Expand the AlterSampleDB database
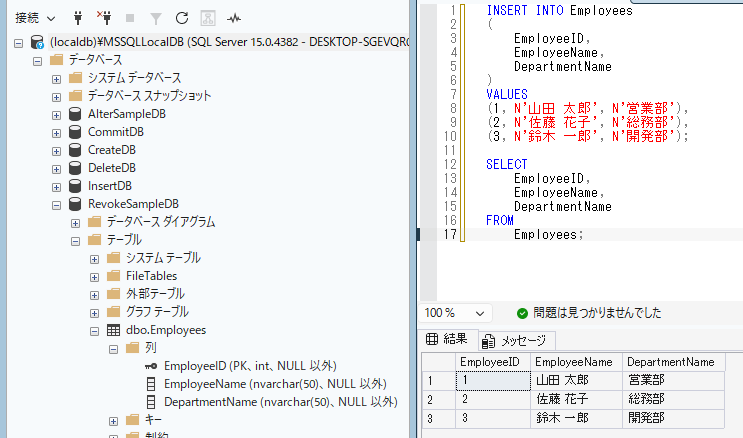The width and height of the screenshot is (743, 438). point(56,115)
